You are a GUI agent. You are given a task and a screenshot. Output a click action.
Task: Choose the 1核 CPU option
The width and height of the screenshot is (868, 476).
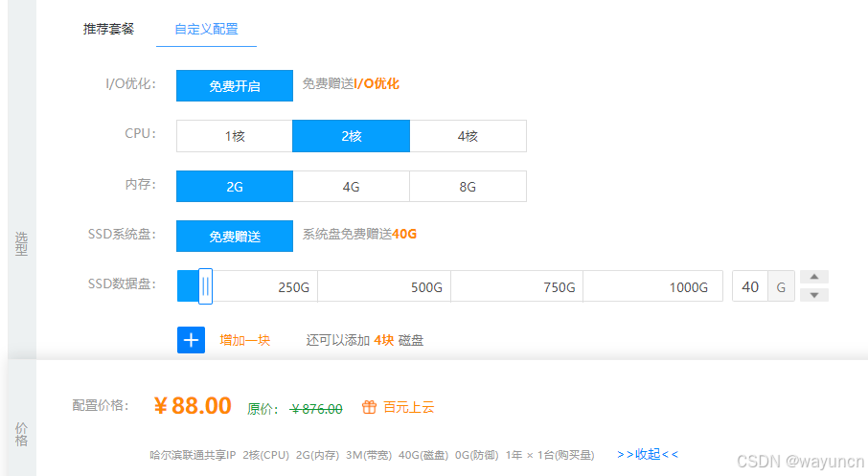click(x=235, y=136)
